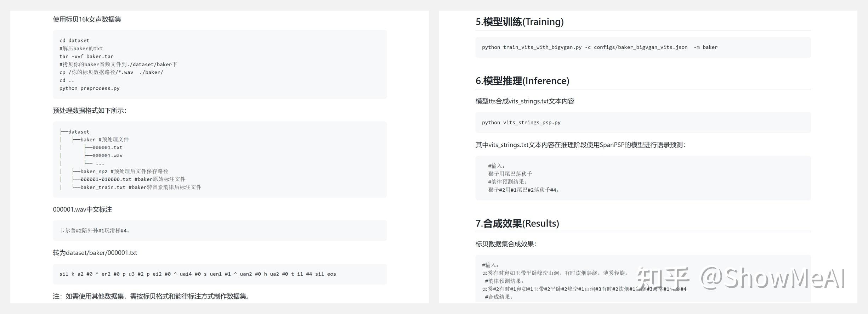868x314 pixels.
Task: Click the tree root line dataset
Action: [75, 131]
